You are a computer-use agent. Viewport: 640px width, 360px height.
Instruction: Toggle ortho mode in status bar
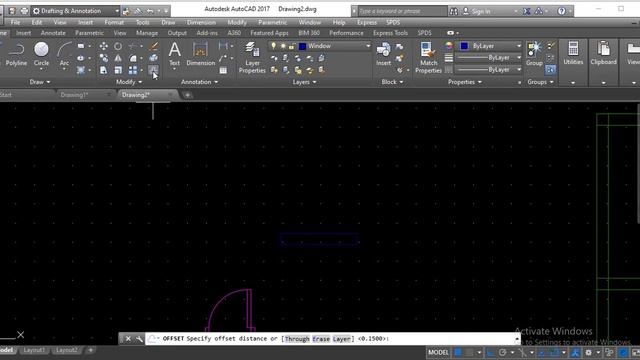coord(490,352)
